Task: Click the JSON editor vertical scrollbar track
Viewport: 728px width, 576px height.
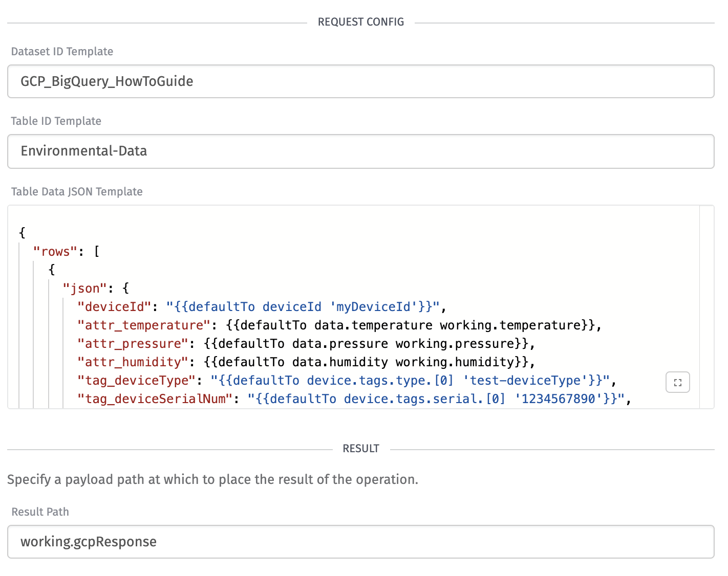Action: click(706, 307)
